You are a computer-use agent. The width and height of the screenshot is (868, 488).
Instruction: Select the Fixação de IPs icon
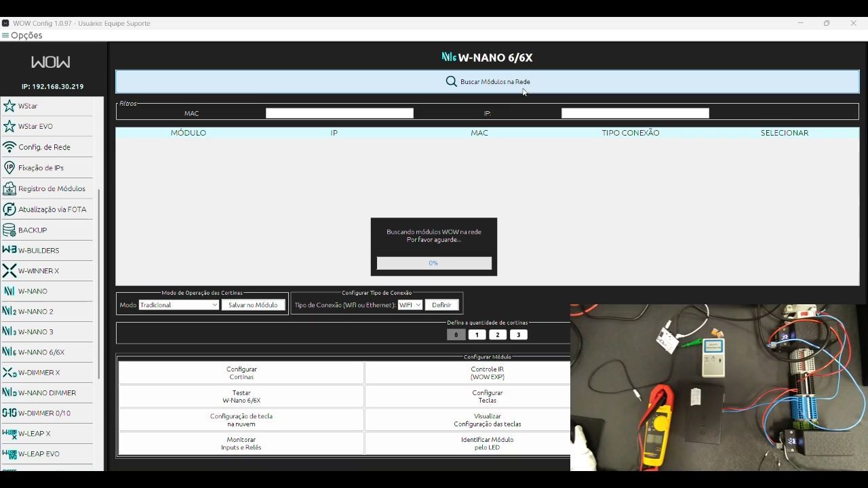9,168
